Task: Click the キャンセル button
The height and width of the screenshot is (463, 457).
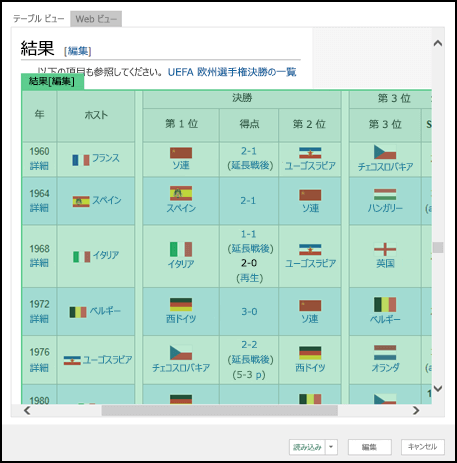Action: (423, 447)
